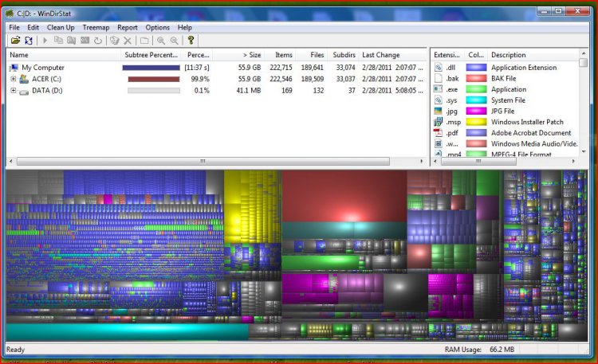Image resolution: width=598 pixels, height=364 pixels.
Task: Sort by the Subdirs column header
Action: point(343,55)
